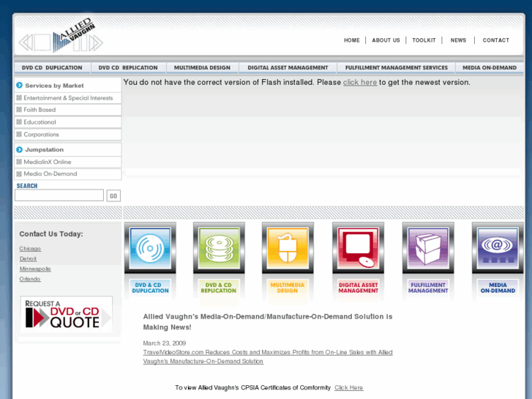Open ABOUT US in top navigation
Screen dimensions: 532x399
click(x=386, y=40)
